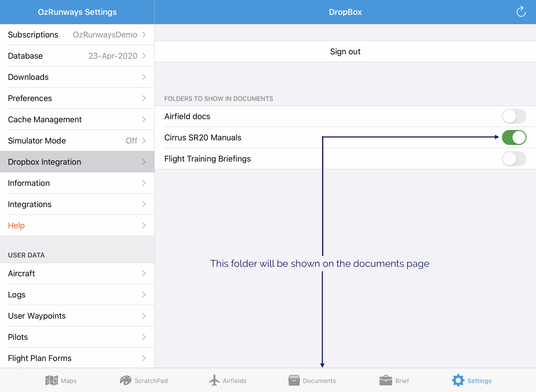This screenshot has height=392, width=536.
Task: Select the Airfields airplane icon
Action: click(x=214, y=380)
